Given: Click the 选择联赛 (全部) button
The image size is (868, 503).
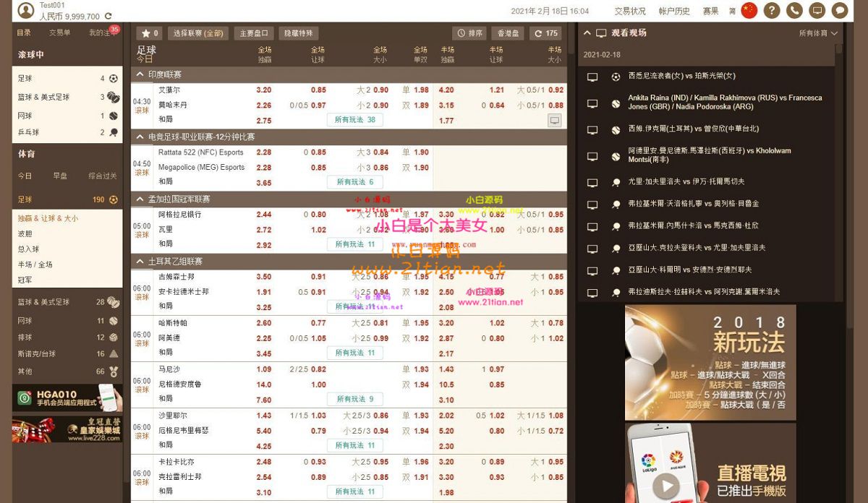Looking at the screenshot, I should (x=198, y=33).
